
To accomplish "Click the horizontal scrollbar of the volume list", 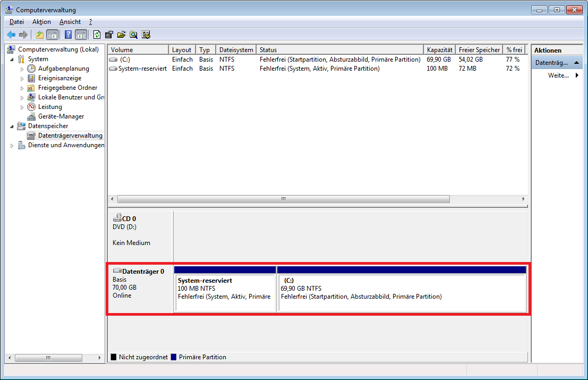I will (x=283, y=199).
